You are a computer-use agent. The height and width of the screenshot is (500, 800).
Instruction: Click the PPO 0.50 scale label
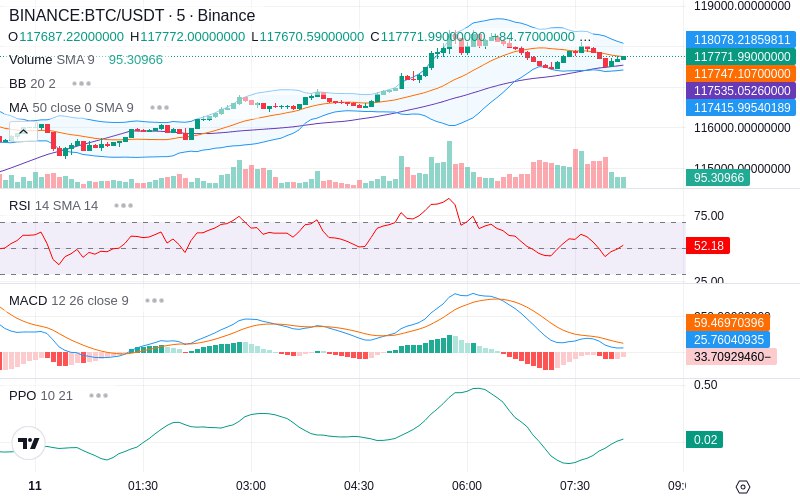click(706, 385)
